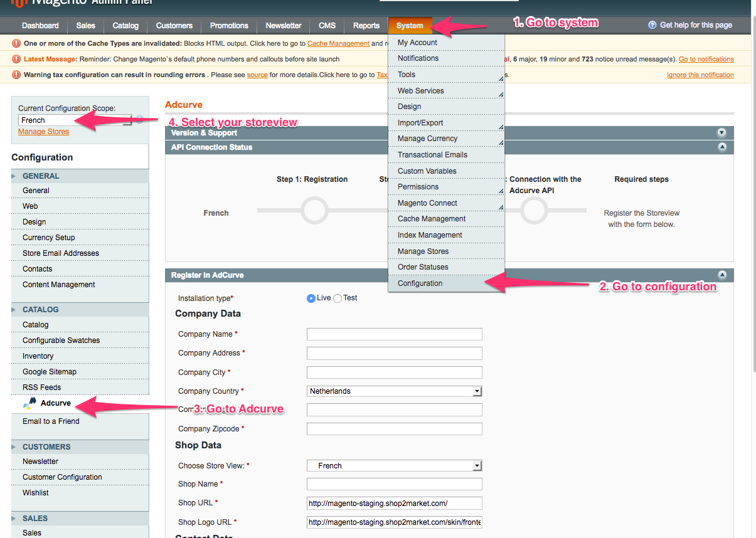Viewport: 756px width, 538px height.
Task: Click the source link in tax warning
Action: click(x=257, y=75)
